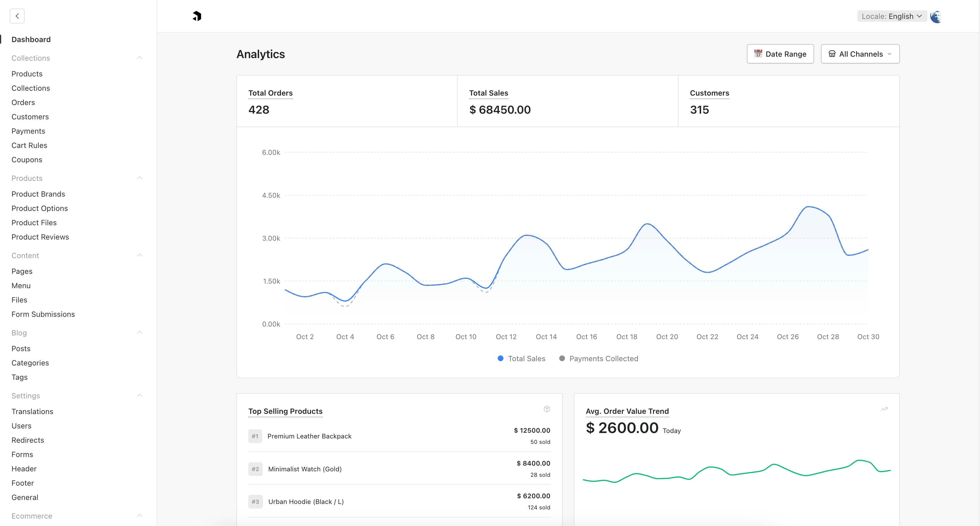The height and width of the screenshot is (526, 980).
Task: Open the All Channels dropdown
Action: click(x=860, y=54)
